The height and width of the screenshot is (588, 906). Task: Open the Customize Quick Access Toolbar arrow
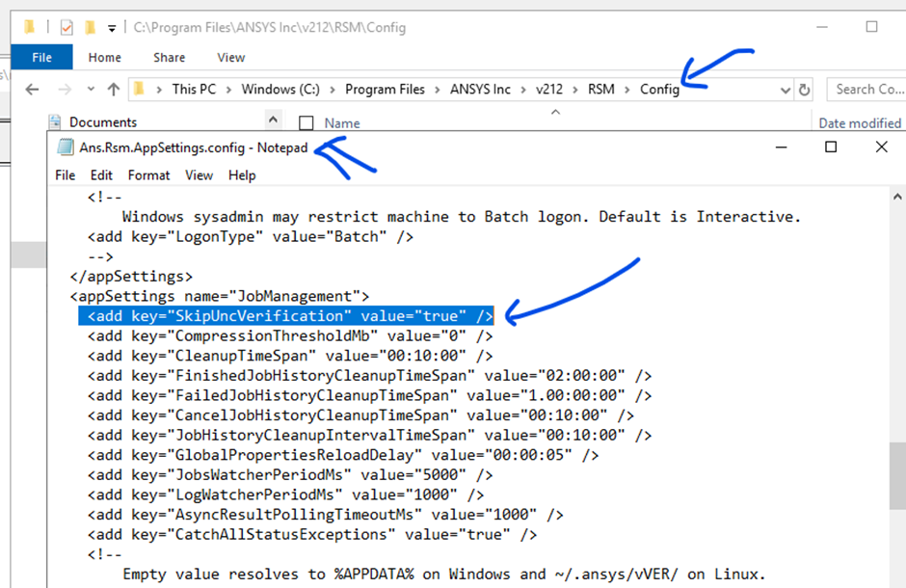112,28
